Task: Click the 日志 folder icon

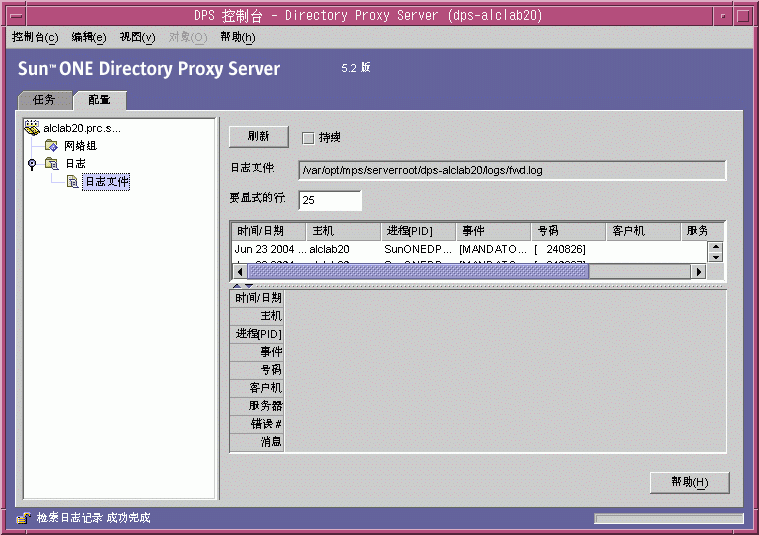Action: tap(51, 163)
